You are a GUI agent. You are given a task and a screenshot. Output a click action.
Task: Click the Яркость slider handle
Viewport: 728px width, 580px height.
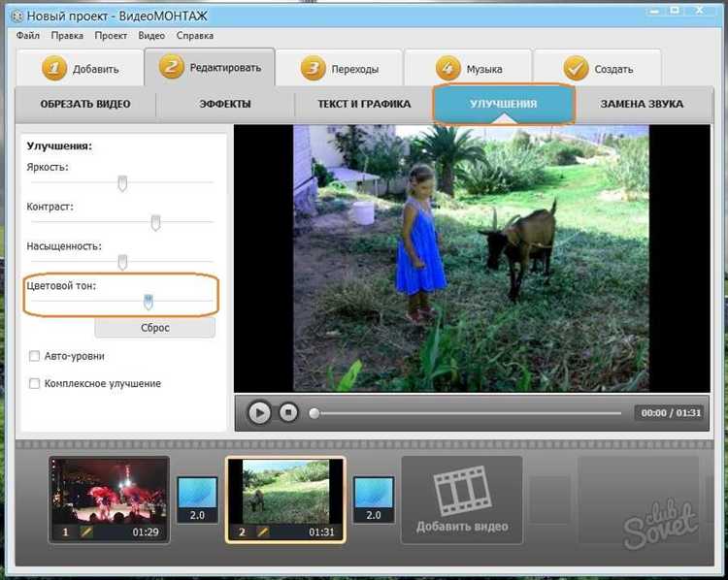tap(122, 183)
